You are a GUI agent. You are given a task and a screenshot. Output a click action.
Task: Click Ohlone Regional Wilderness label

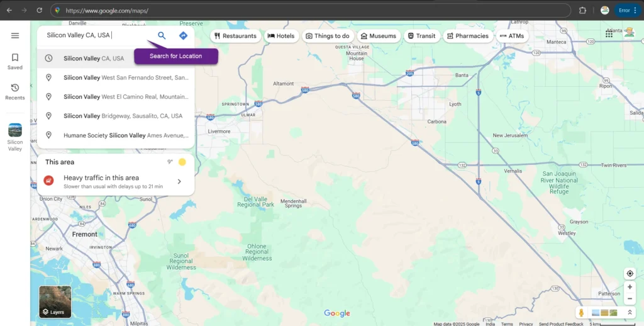[x=257, y=252]
